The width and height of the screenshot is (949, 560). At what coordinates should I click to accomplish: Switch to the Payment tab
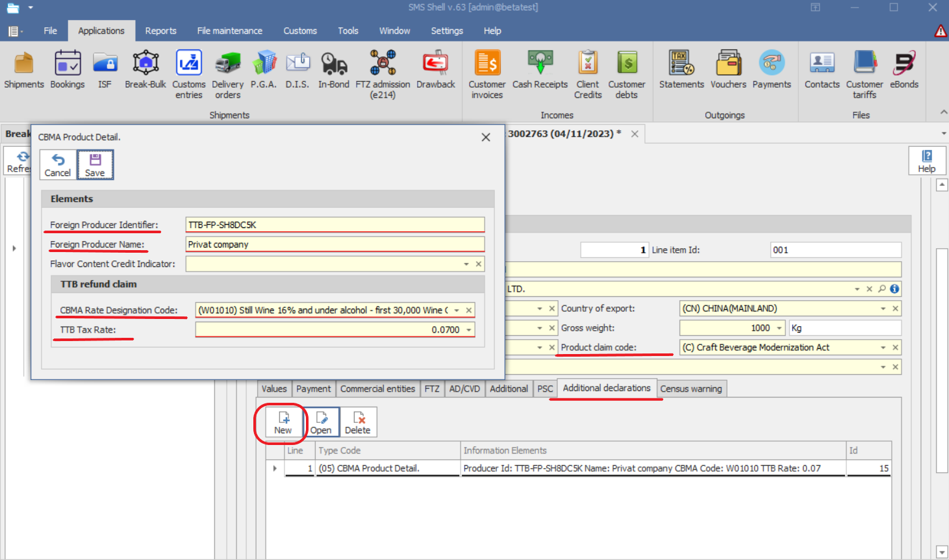coord(314,388)
